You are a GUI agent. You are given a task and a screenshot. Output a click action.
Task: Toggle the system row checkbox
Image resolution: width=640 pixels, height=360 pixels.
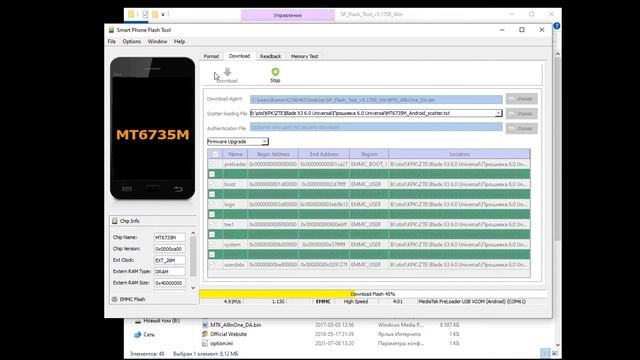[x=212, y=244]
